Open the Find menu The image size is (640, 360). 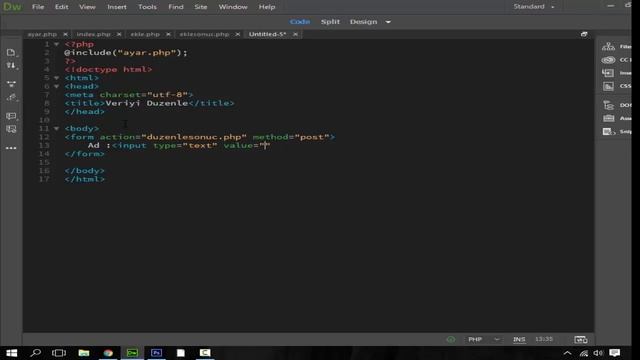(176, 7)
